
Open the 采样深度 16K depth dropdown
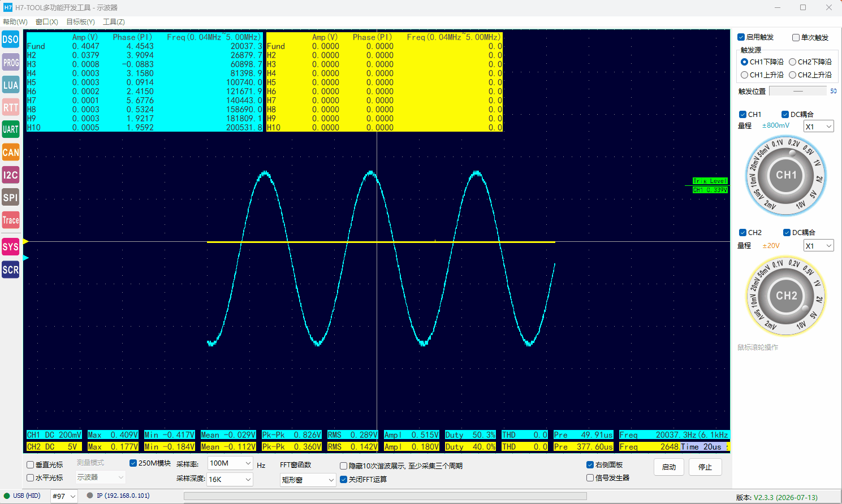click(x=230, y=479)
